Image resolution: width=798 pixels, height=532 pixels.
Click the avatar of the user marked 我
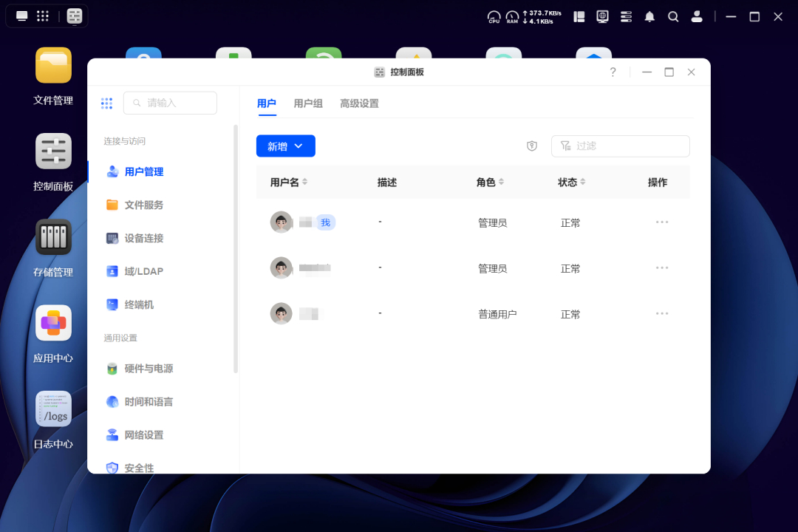coord(281,222)
